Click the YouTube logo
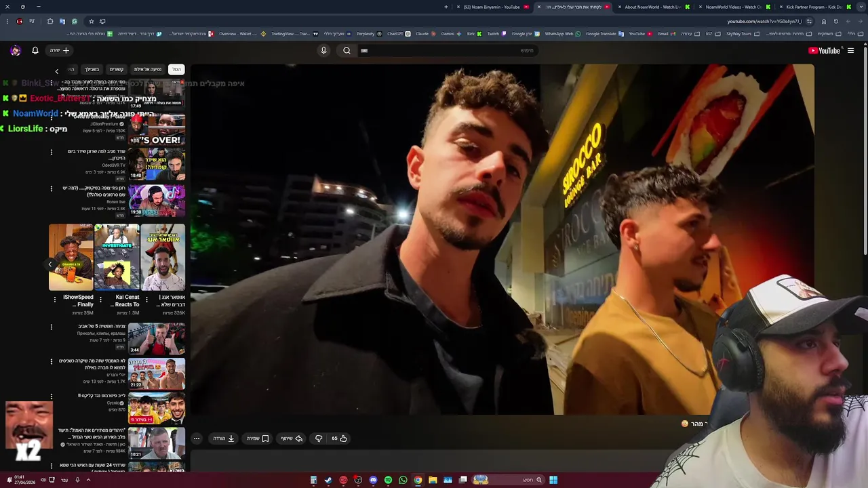This screenshot has width=868, height=488. pos(824,50)
